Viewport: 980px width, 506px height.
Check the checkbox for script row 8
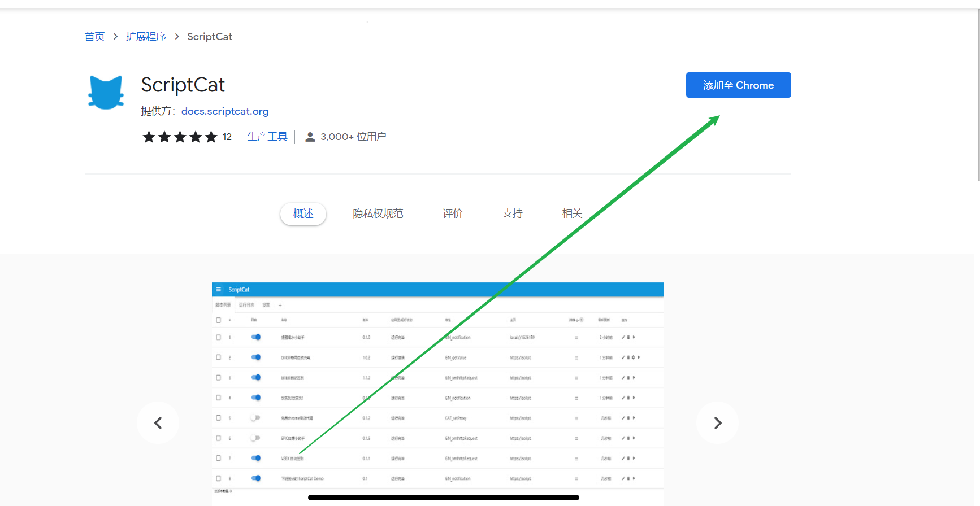pos(219,478)
